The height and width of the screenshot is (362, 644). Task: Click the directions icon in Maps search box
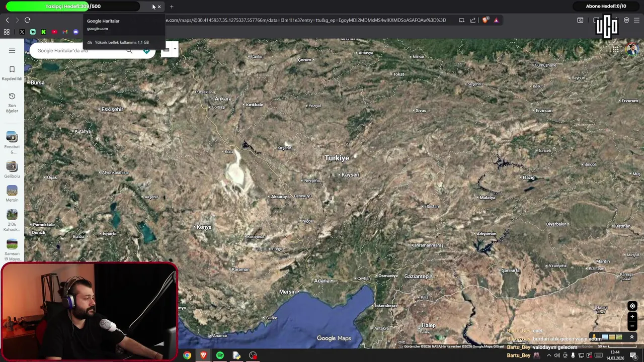[146, 51]
